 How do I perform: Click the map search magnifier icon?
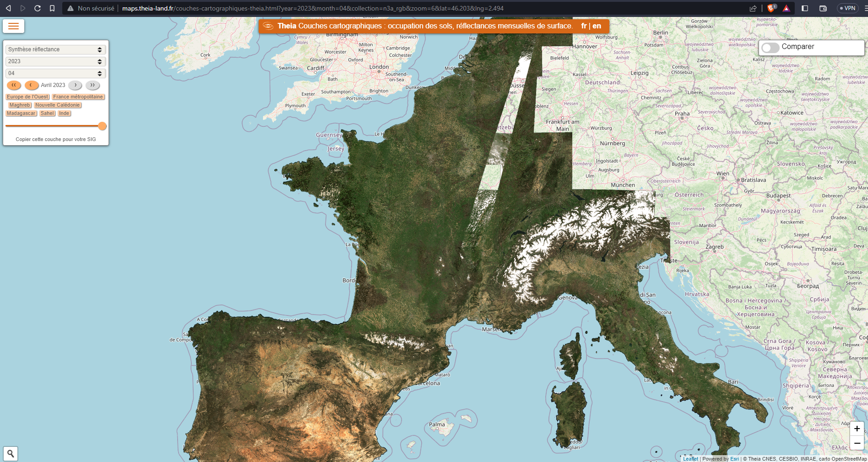11,453
